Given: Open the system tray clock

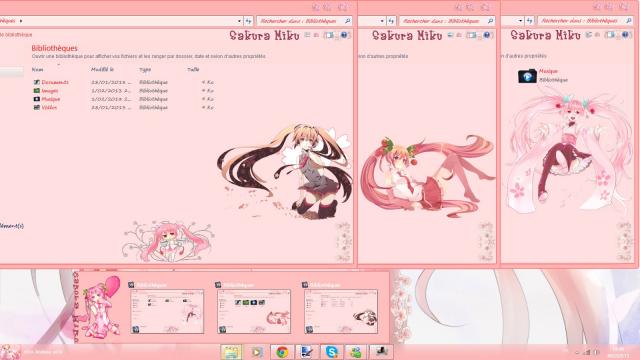Looking at the screenshot, I should pyautogui.click(x=617, y=352).
